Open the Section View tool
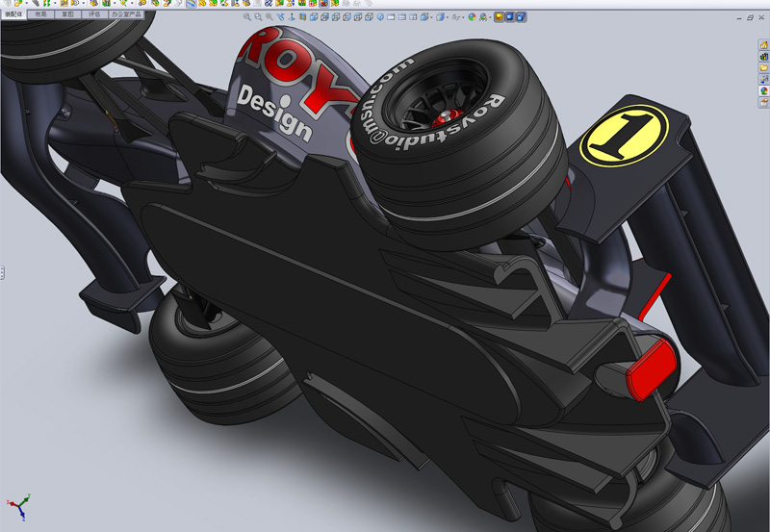The image size is (770, 532). click(302, 17)
